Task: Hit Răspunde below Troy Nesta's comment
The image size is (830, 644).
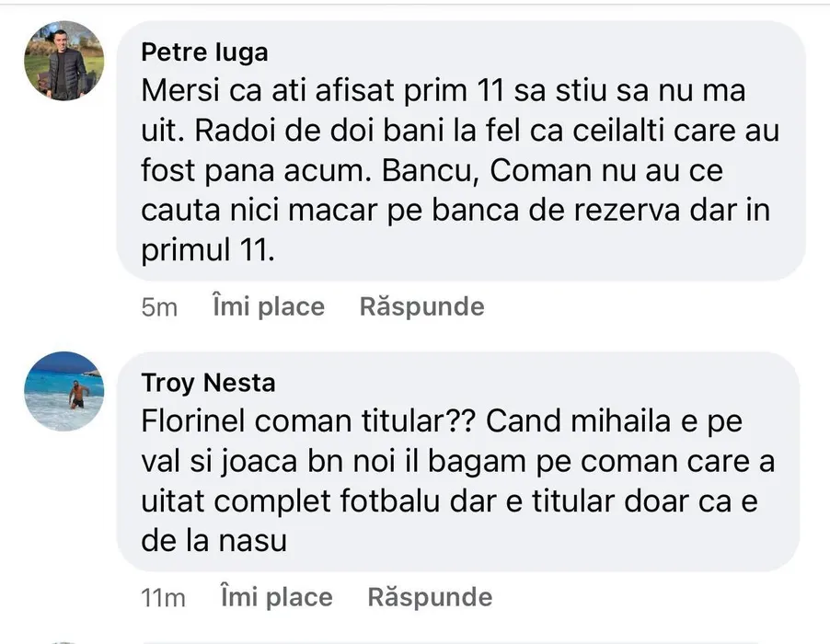Action: [x=430, y=597]
